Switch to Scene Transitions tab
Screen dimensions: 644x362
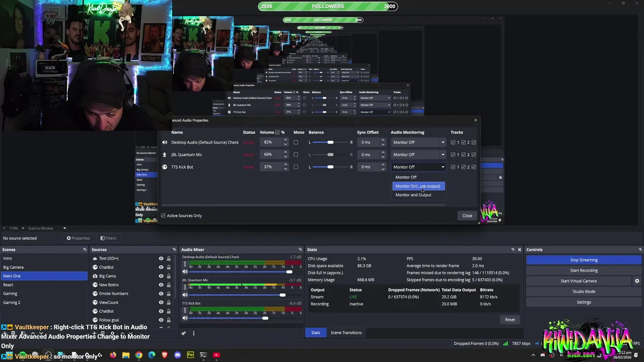click(346, 333)
